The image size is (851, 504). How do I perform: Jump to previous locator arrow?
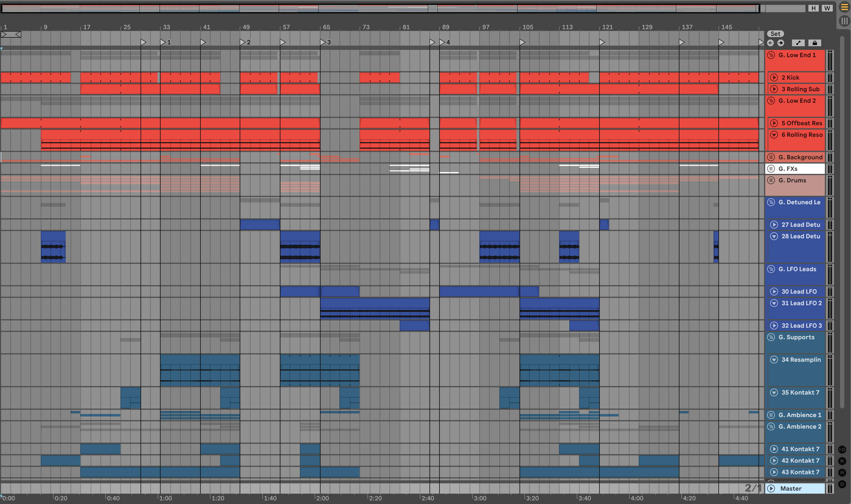tap(770, 43)
